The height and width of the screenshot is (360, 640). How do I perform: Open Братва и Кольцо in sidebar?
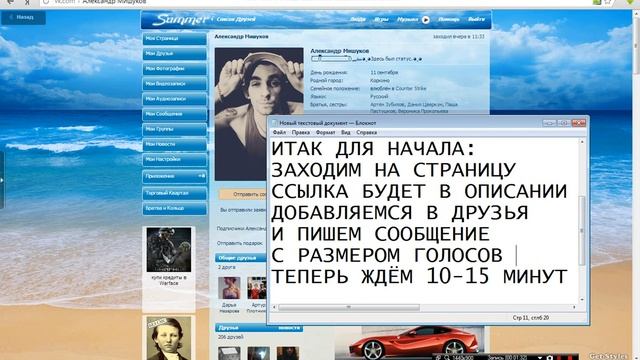point(175,208)
